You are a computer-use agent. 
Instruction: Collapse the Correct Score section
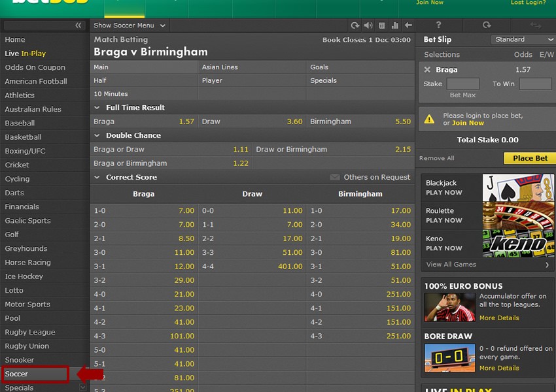click(97, 177)
